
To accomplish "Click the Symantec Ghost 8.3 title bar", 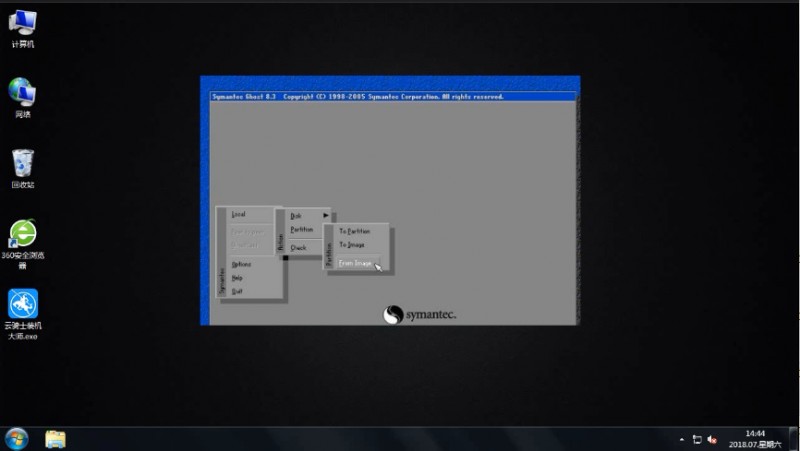I will tap(393, 96).
